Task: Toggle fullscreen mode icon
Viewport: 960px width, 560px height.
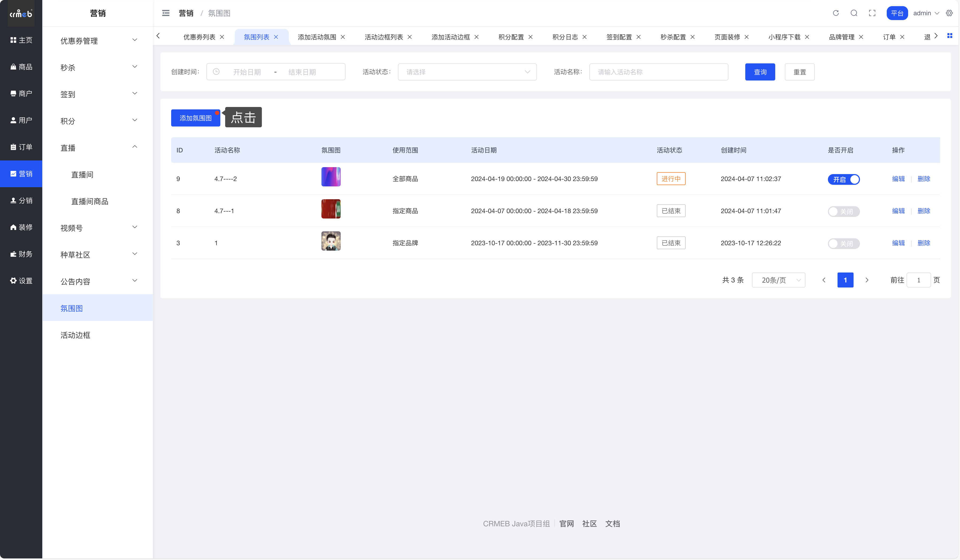Action: pyautogui.click(x=872, y=13)
